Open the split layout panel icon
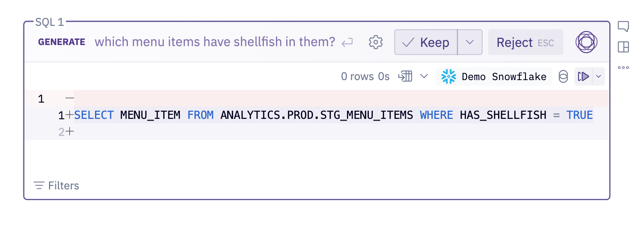This screenshot has width=644, height=237. [x=624, y=47]
